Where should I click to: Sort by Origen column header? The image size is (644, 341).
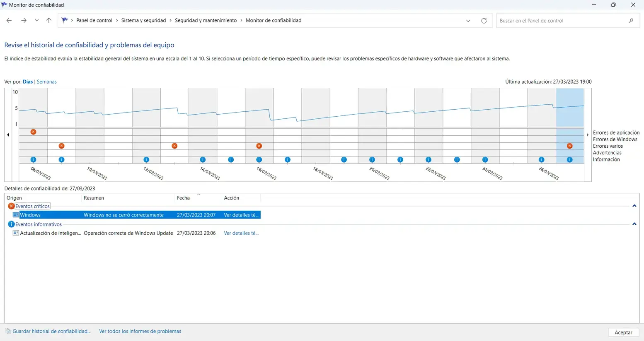point(44,198)
